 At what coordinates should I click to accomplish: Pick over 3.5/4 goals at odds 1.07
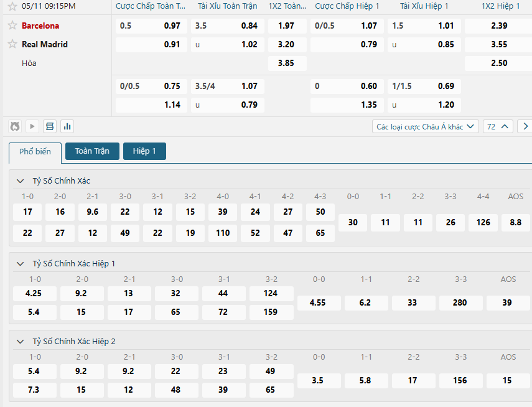(227, 87)
